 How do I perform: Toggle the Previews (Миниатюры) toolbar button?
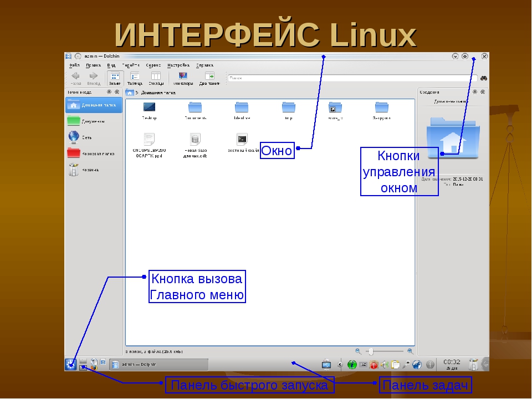[x=183, y=78]
